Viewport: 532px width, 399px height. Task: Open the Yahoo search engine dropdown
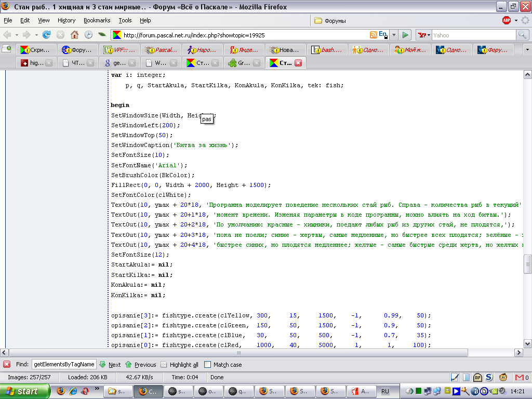(x=423, y=35)
